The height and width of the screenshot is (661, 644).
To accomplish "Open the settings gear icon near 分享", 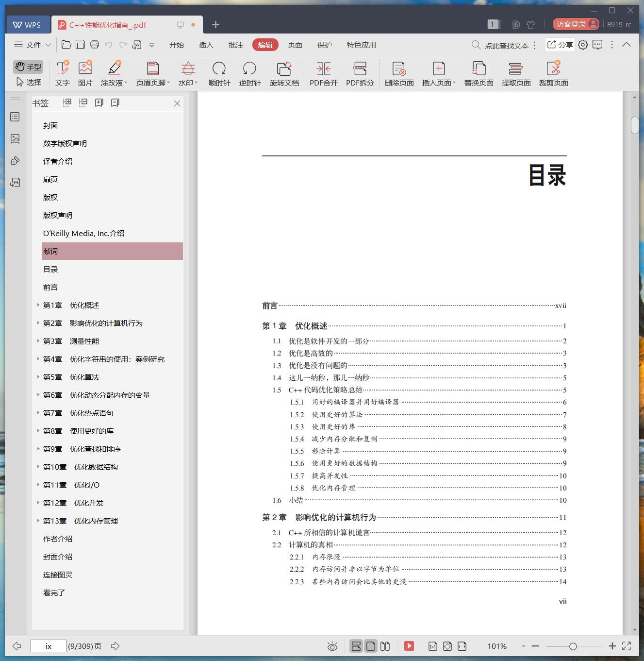I will pos(583,45).
